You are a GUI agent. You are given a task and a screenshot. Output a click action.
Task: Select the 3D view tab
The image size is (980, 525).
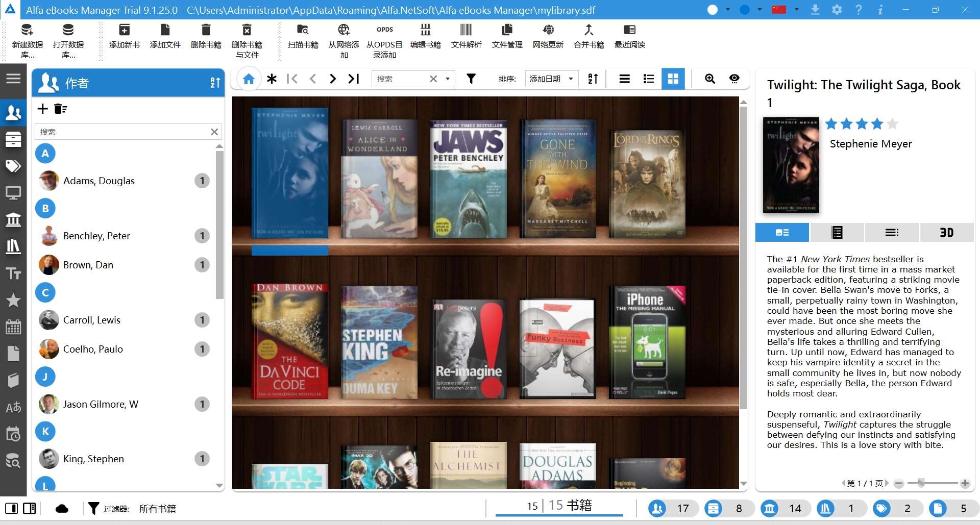click(947, 233)
